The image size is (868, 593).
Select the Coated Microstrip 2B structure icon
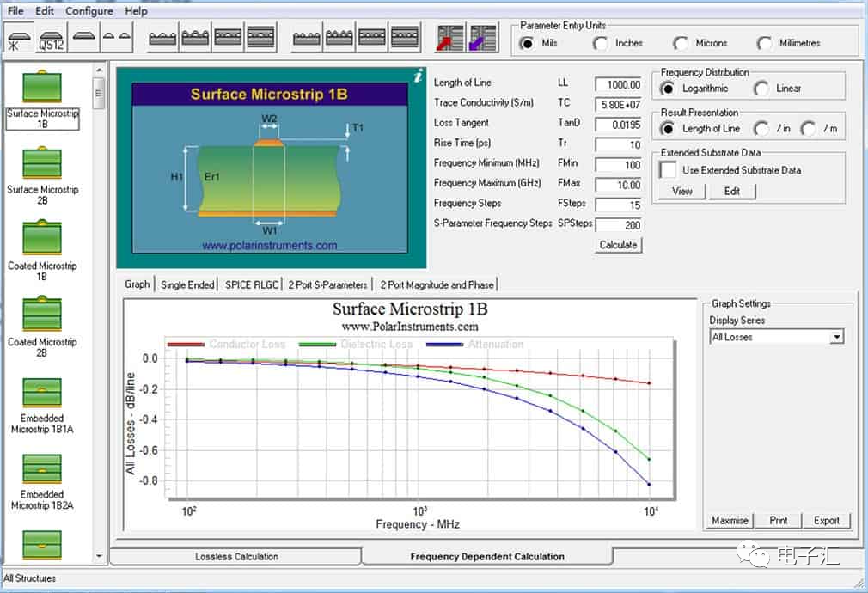tap(42, 315)
